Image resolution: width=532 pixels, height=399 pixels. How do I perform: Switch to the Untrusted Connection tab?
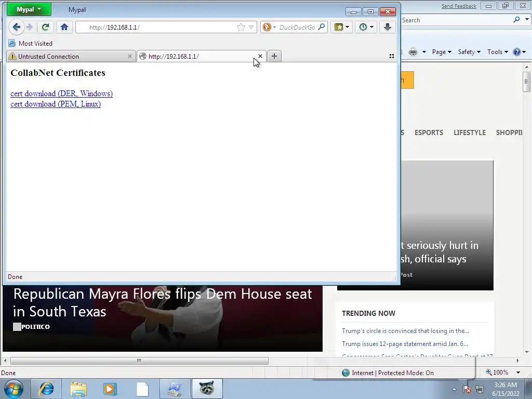pyautogui.click(x=71, y=56)
